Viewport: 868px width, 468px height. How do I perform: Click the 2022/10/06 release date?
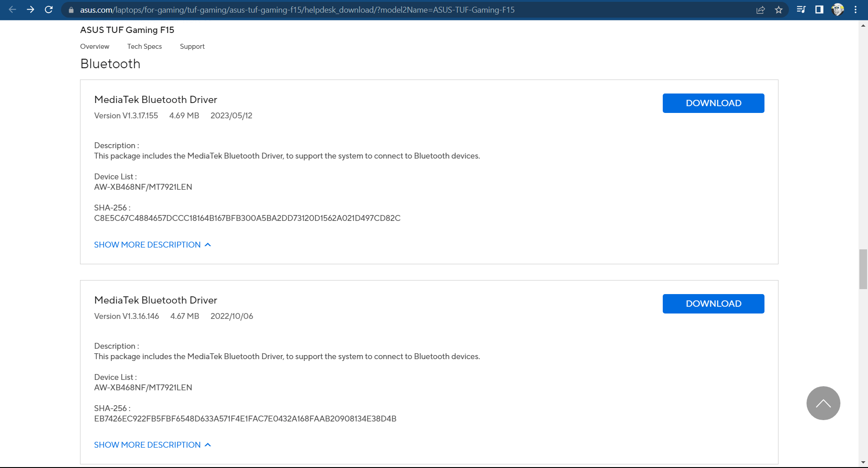tap(232, 316)
